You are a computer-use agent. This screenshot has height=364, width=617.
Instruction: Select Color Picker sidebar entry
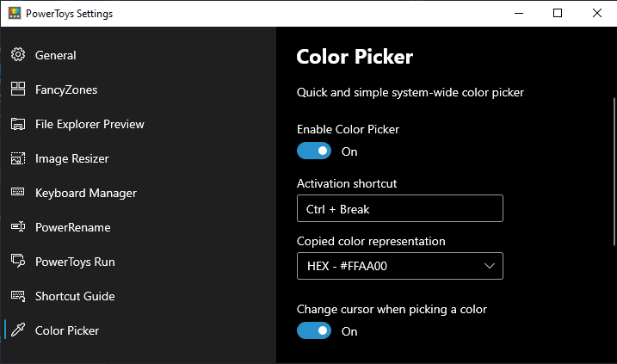tap(138, 330)
